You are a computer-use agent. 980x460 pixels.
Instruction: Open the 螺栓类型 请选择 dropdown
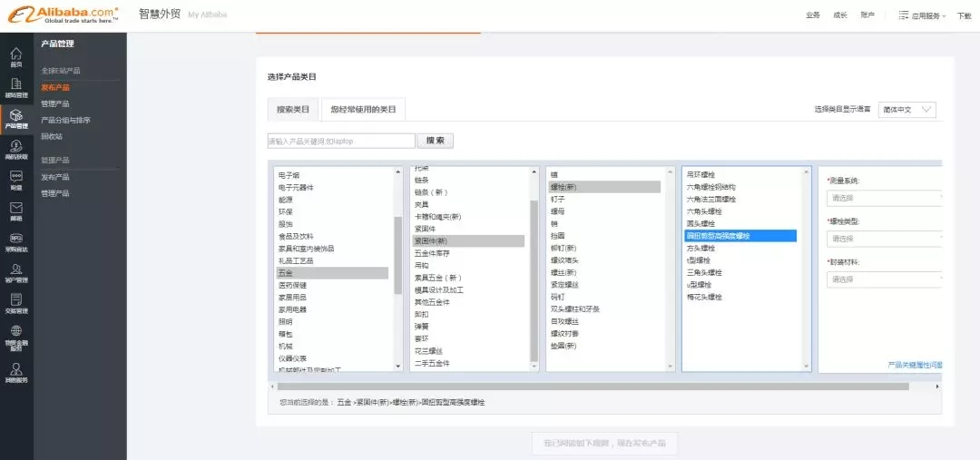coord(885,239)
